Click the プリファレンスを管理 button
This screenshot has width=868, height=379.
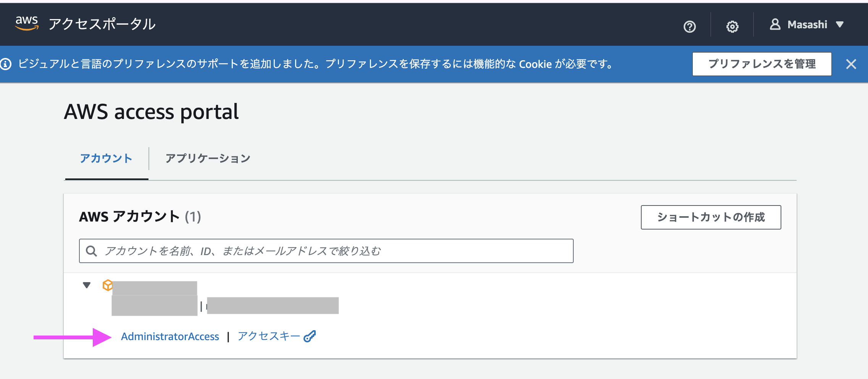(x=762, y=64)
